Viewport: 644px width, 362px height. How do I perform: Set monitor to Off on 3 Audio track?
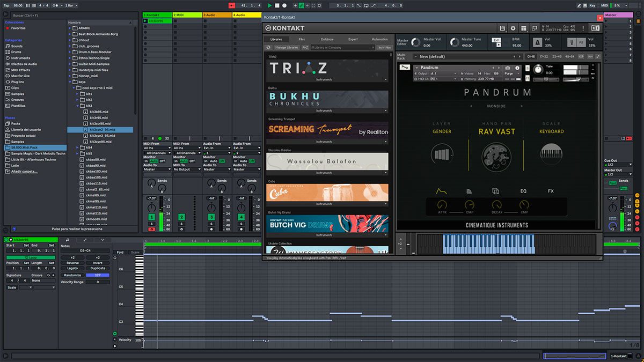pos(222,161)
